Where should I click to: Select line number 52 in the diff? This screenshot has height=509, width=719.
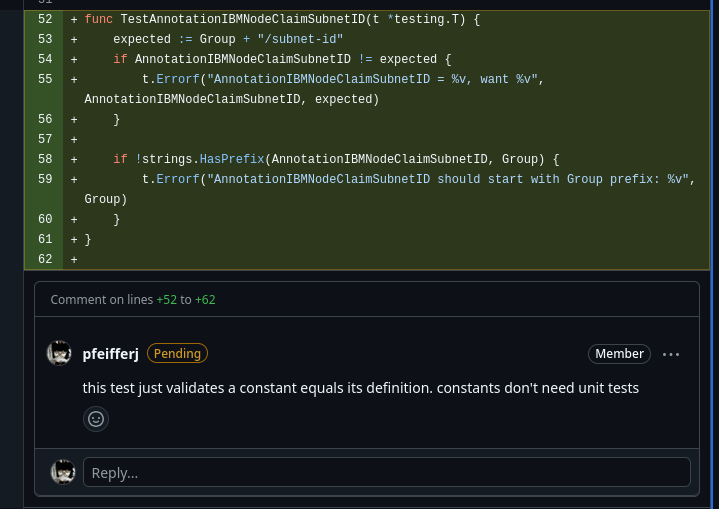tap(45, 20)
